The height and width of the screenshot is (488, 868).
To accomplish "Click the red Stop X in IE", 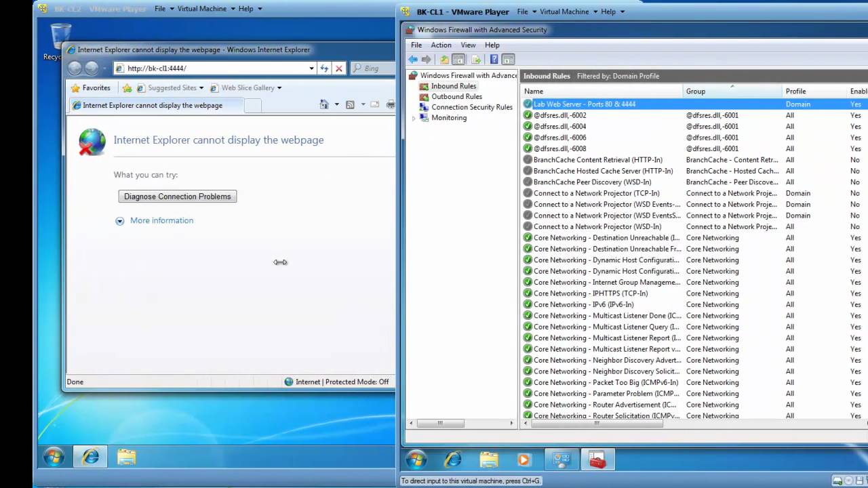I will click(x=339, y=68).
